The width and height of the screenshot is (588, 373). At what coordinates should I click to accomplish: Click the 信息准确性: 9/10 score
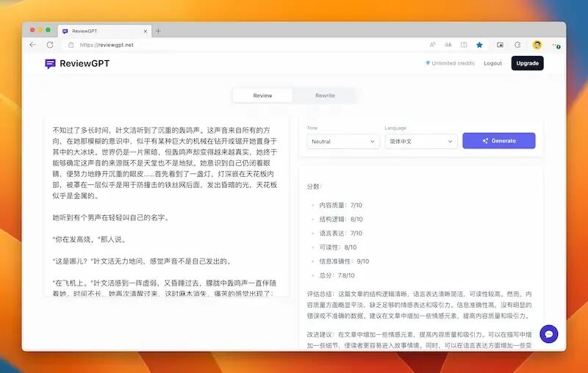click(344, 261)
